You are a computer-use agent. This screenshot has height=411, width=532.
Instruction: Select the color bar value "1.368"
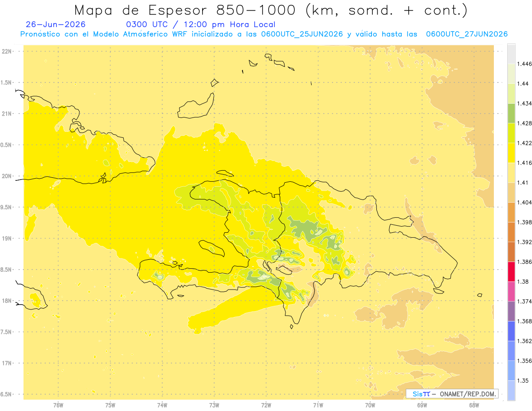pyautogui.click(x=524, y=321)
